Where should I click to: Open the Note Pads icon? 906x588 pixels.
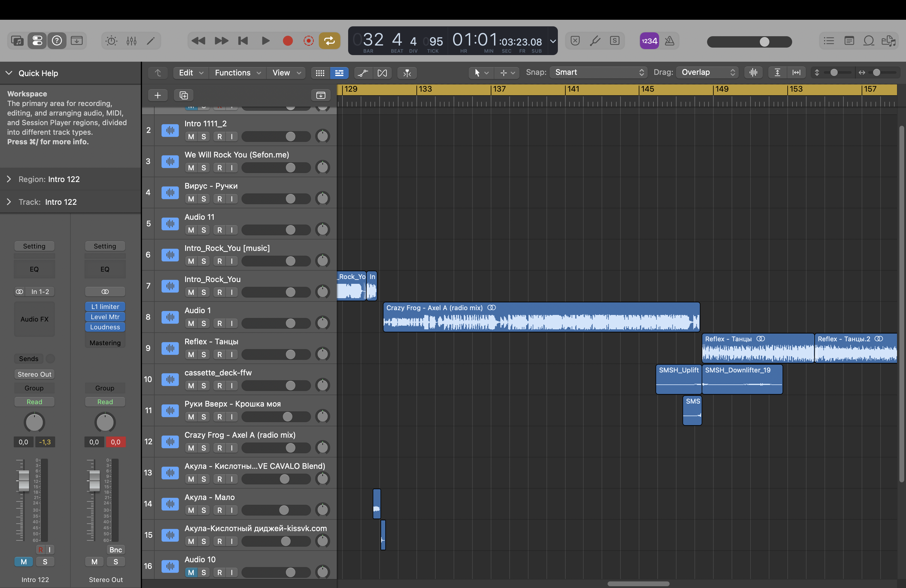(849, 41)
